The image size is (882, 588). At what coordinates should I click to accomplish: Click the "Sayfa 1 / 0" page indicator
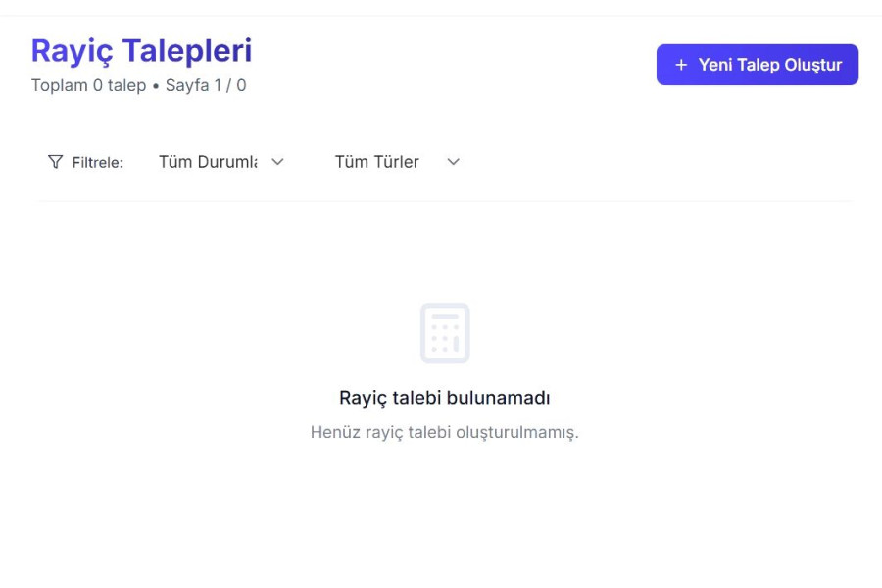pyautogui.click(x=206, y=86)
